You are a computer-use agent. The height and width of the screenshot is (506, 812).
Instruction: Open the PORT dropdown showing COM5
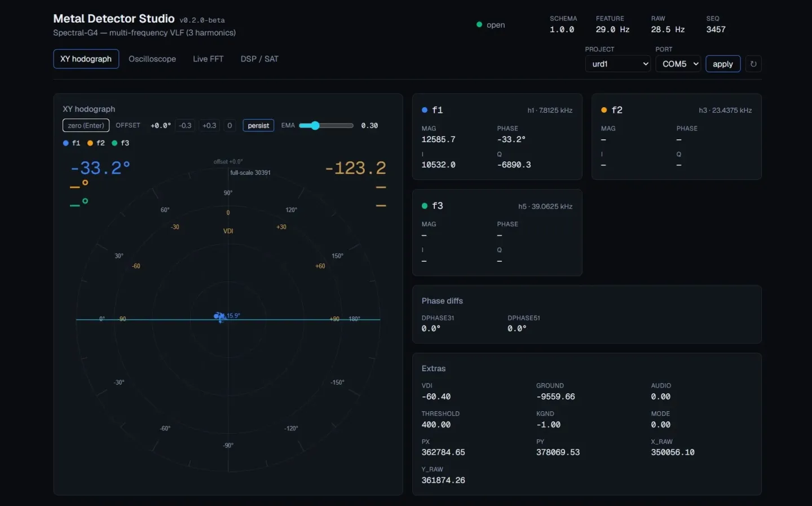pos(678,64)
